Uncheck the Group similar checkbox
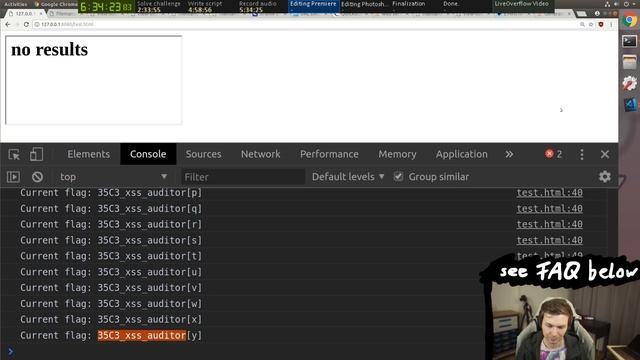 point(398,176)
